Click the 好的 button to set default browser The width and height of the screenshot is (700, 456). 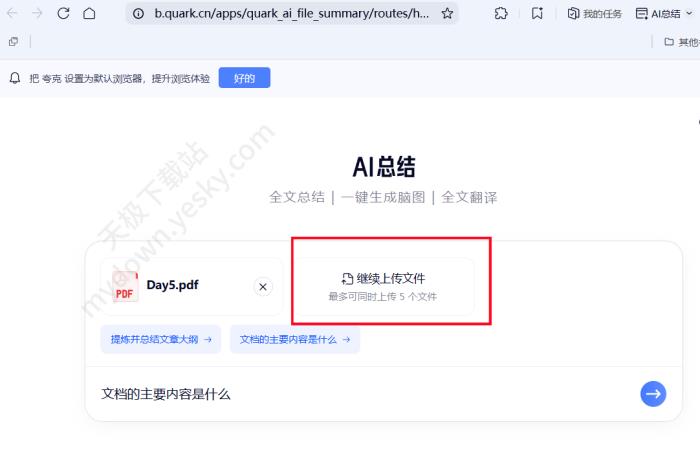pos(244,78)
